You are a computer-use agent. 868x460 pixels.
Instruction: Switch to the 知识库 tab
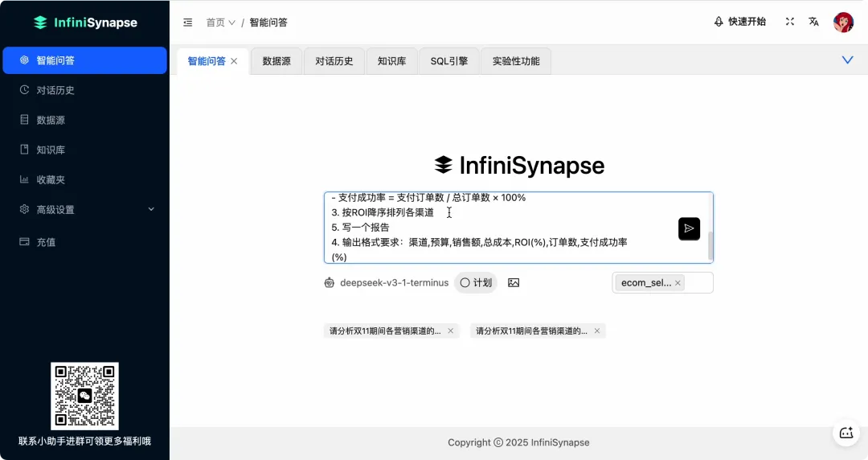click(391, 61)
